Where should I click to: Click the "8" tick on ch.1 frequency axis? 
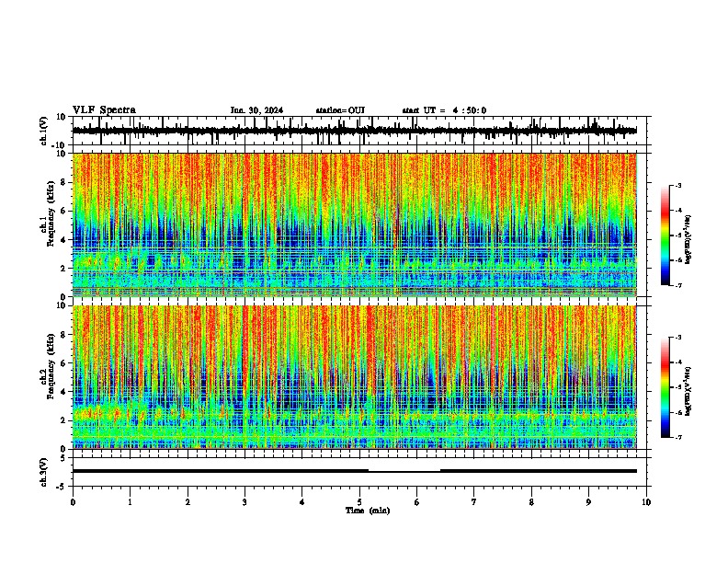63,182
